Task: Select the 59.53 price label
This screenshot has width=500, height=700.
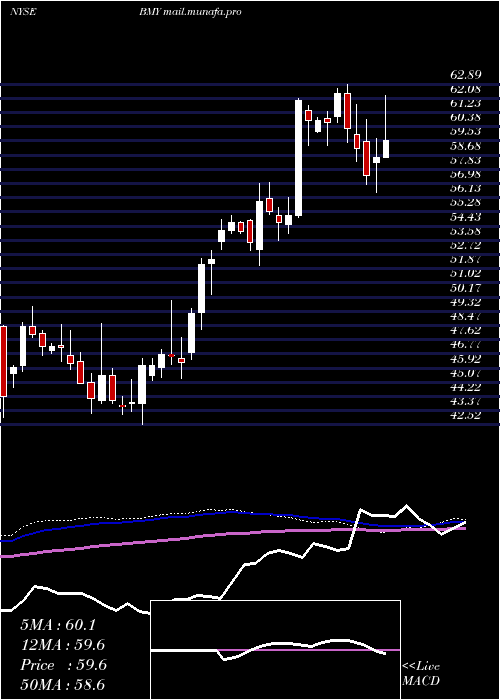Action: [x=468, y=132]
